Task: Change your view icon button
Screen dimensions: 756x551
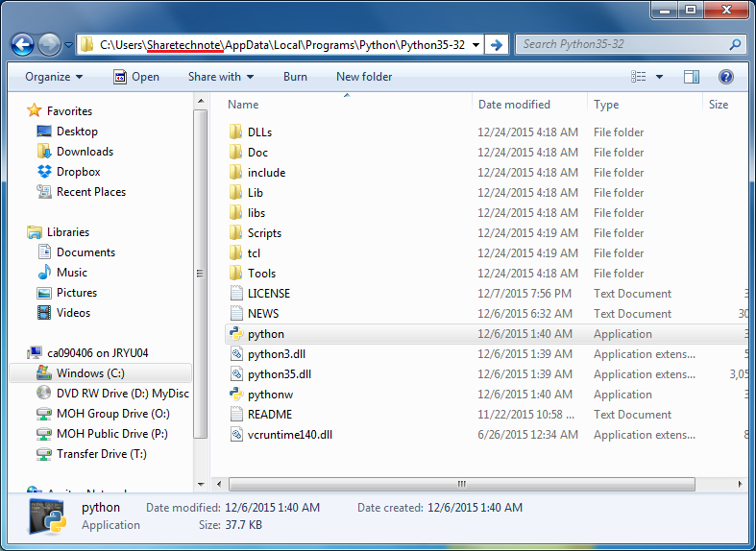Action: coord(639,77)
